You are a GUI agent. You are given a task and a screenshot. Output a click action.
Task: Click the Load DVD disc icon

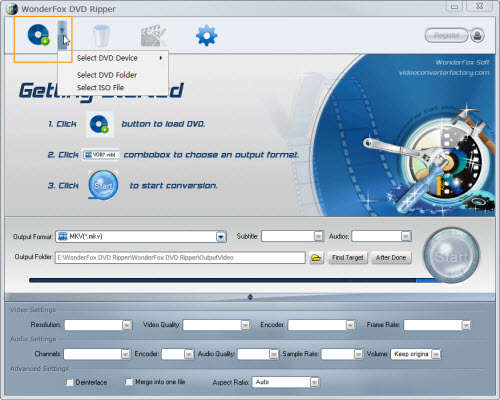[38, 35]
